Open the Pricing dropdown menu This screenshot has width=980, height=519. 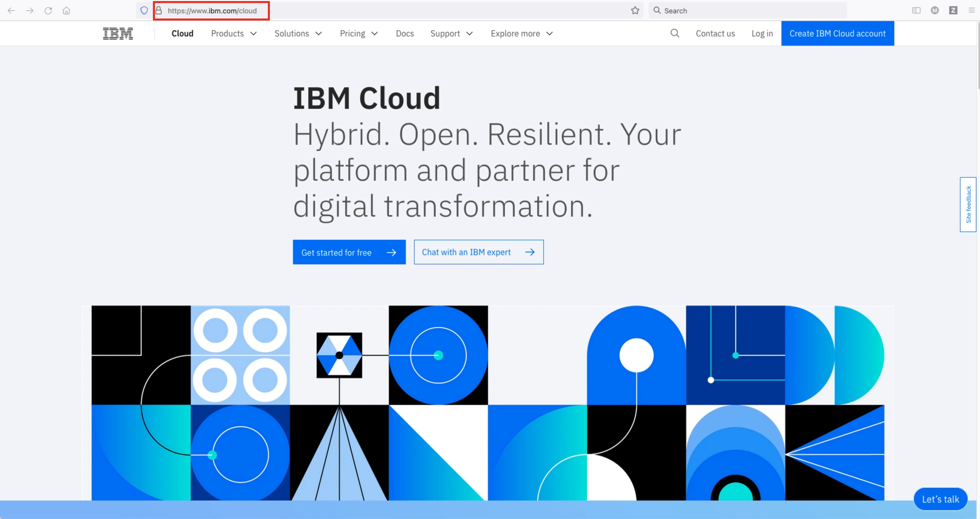(358, 33)
